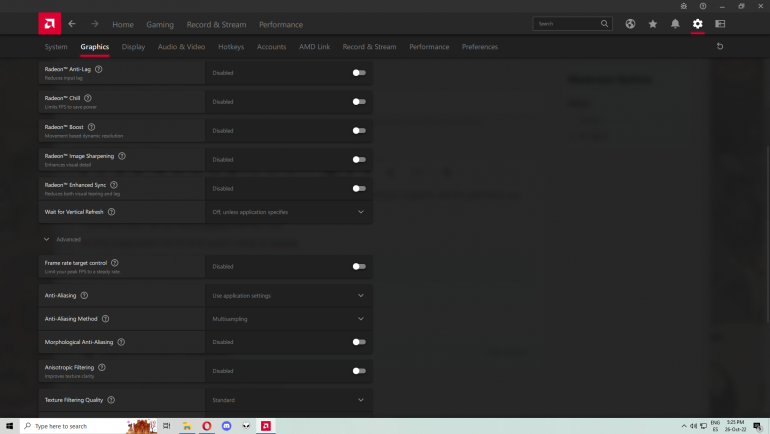Click the reset settings arrow icon
Screen dimensions: 770x434
[720, 46]
